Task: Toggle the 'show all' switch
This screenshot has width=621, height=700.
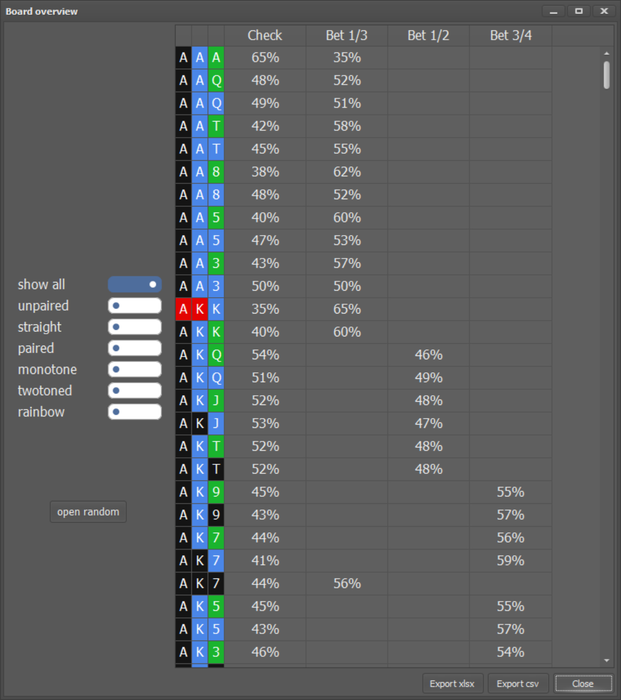Action: (134, 284)
